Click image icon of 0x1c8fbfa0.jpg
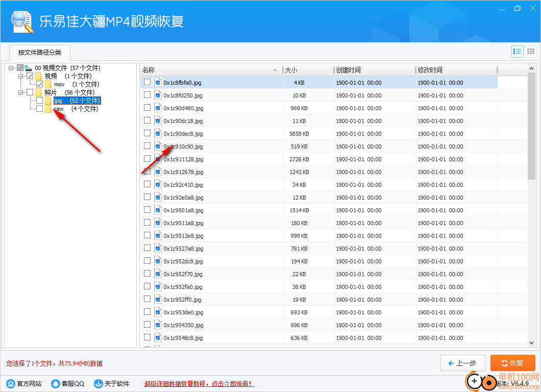The width and height of the screenshot is (541, 392). click(x=158, y=83)
